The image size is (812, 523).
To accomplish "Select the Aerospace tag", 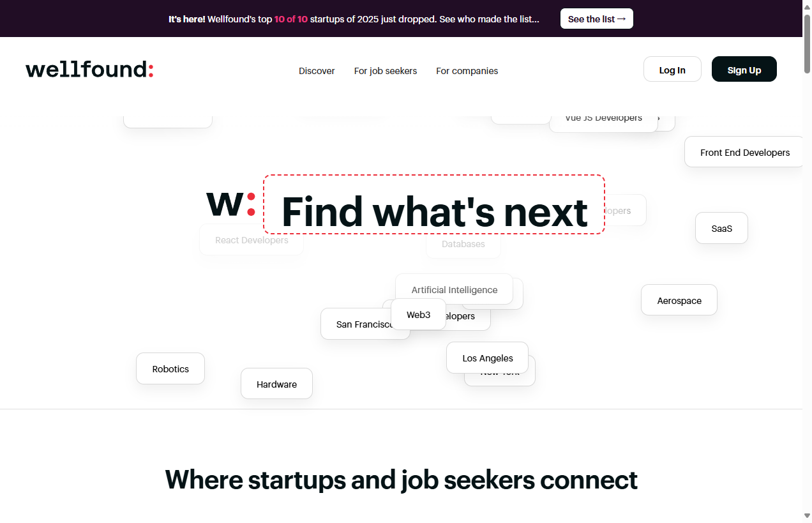I will tap(679, 299).
